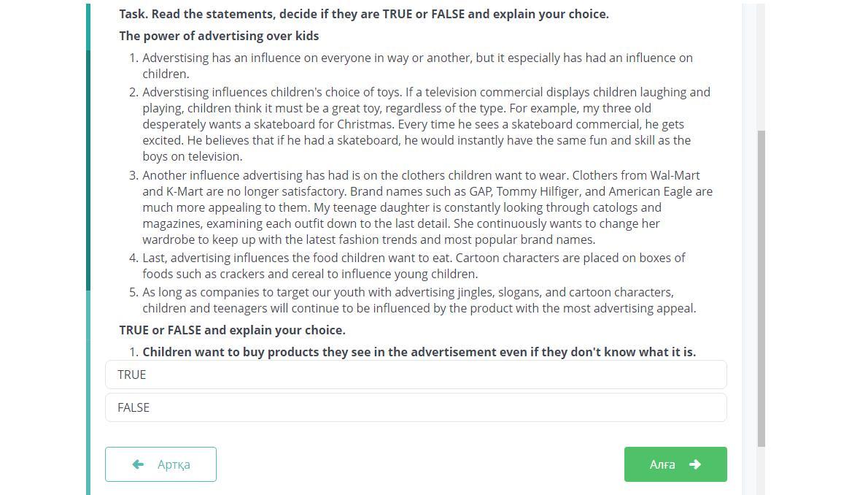Viewport: 868px width, 495px height.
Task: Click the bold statement "Children want to buy products"
Action: coord(419,352)
